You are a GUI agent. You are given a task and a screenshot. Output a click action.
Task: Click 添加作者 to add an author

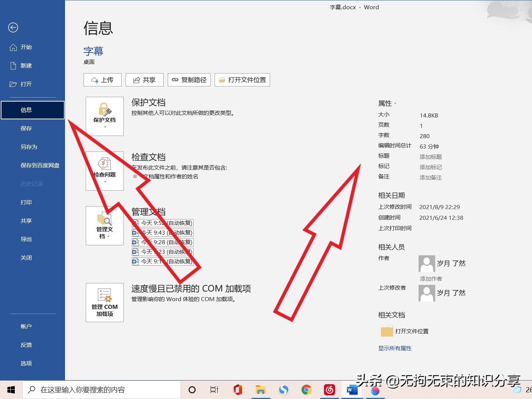tap(431, 279)
